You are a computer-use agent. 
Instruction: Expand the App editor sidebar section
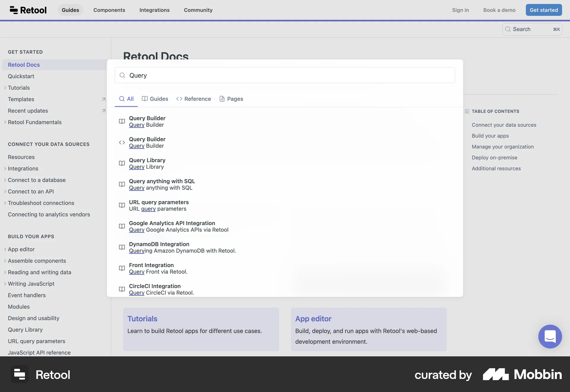[5, 249]
